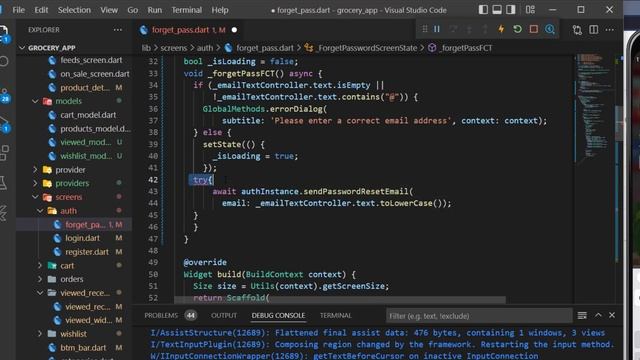Open Source Control view with badge

click(x=4, y=95)
